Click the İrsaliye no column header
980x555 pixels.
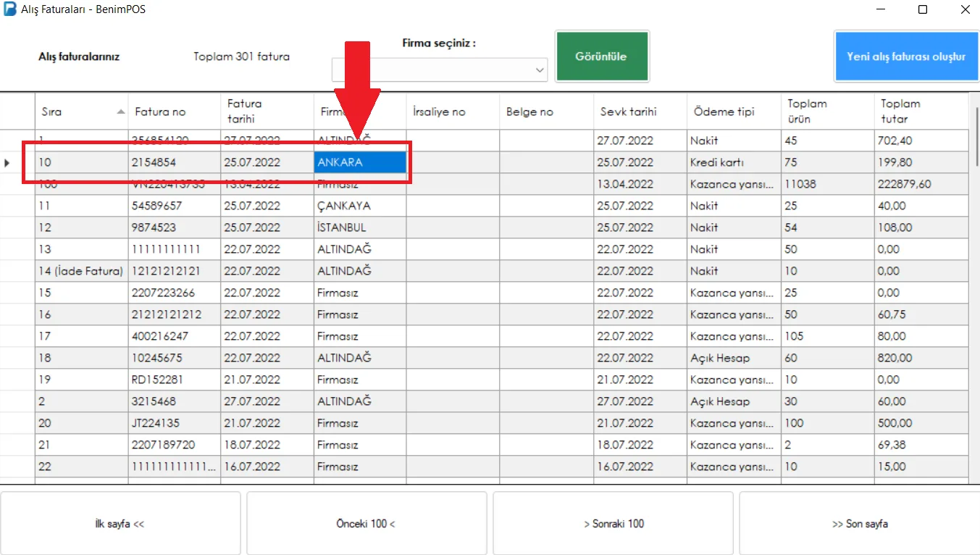[453, 112]
